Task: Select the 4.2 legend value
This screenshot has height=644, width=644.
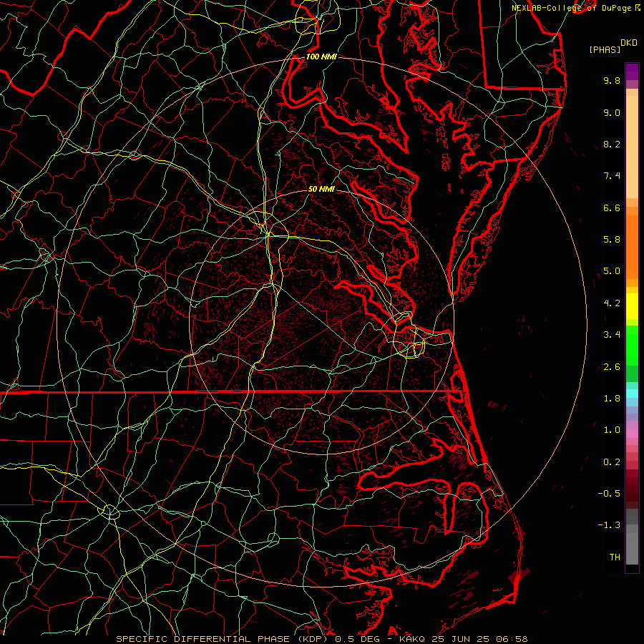Action: coord(612,303)
